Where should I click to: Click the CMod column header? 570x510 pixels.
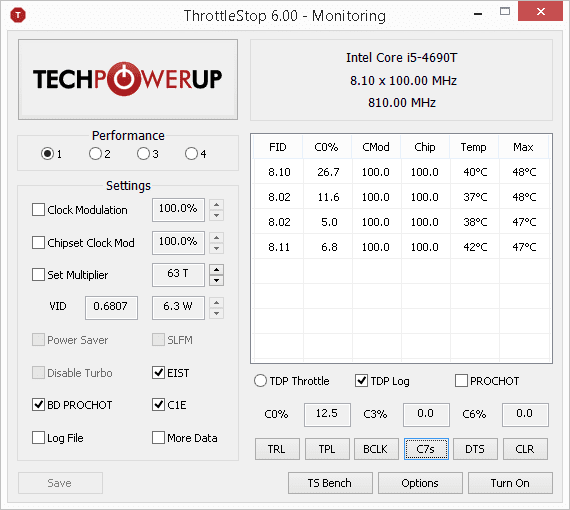click(376, 147)
